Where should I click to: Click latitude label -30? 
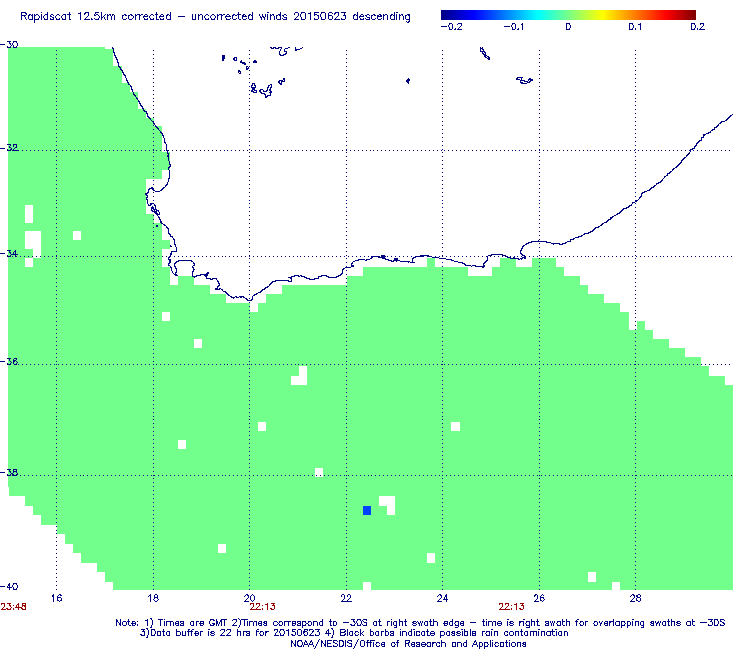9,44
